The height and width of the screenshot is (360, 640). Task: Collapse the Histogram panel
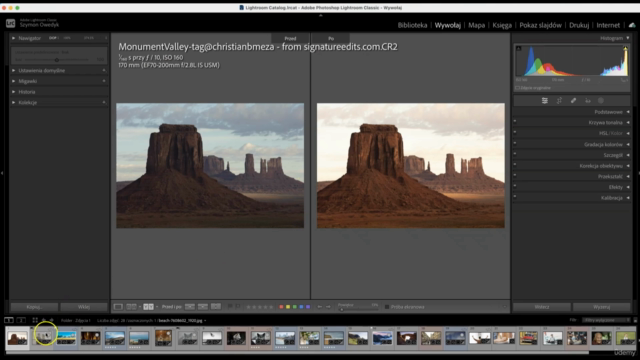pyautogui.click(x=628, y=38)
